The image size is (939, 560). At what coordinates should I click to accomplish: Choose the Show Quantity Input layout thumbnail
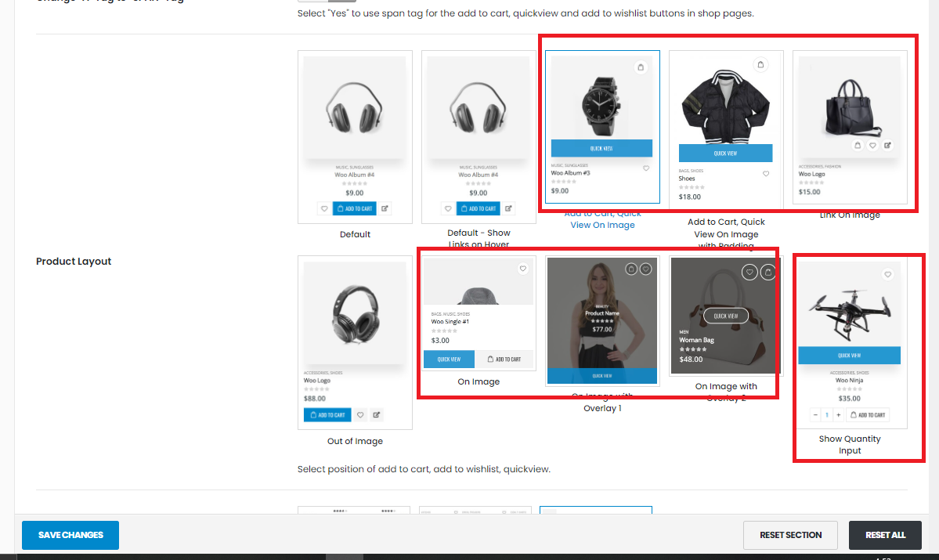click(850, 342)
